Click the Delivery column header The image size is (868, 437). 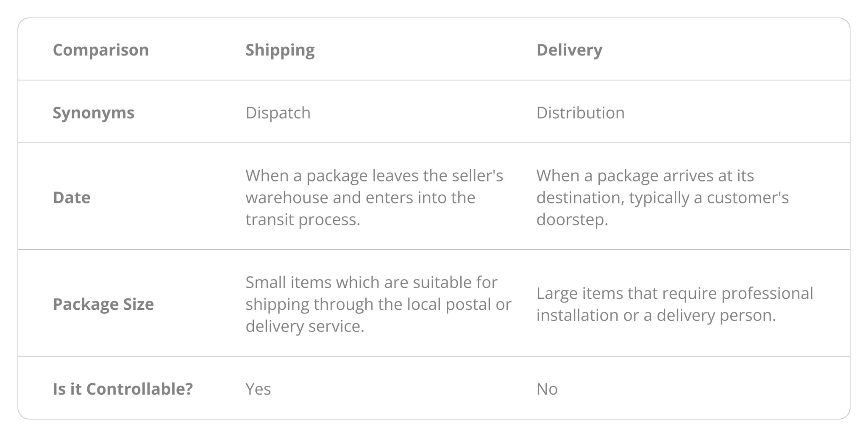(569, 50)
